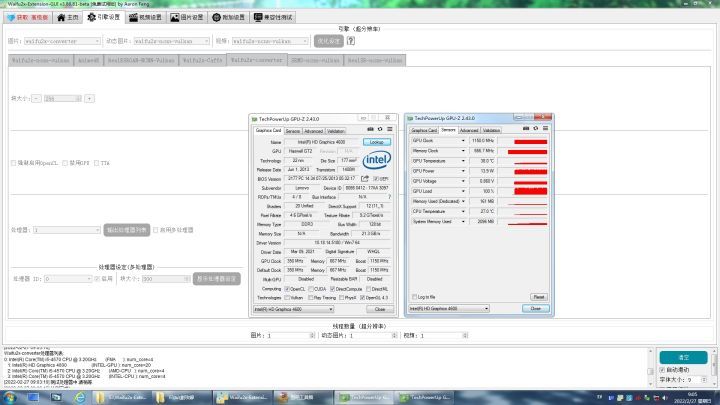Expand the GPU Load sensor dropdown arrow
Viewport: 720px width, 405px height.
click(x=463, y=191)
